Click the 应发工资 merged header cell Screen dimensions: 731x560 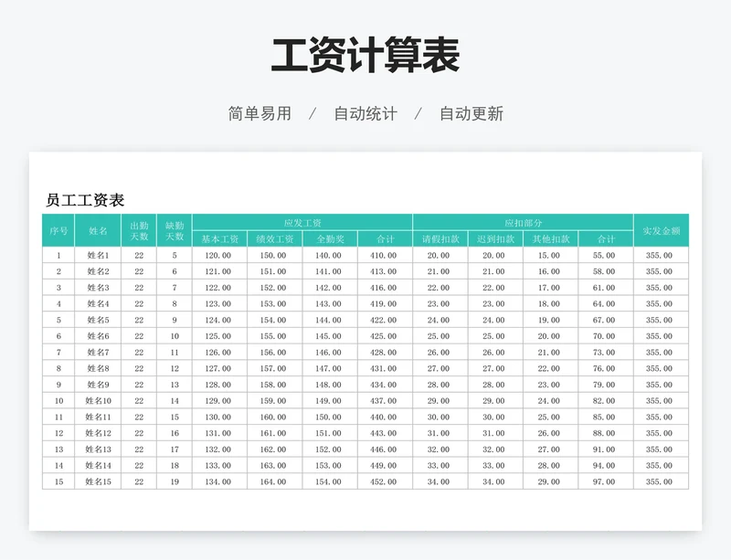(x=302, y=222)
